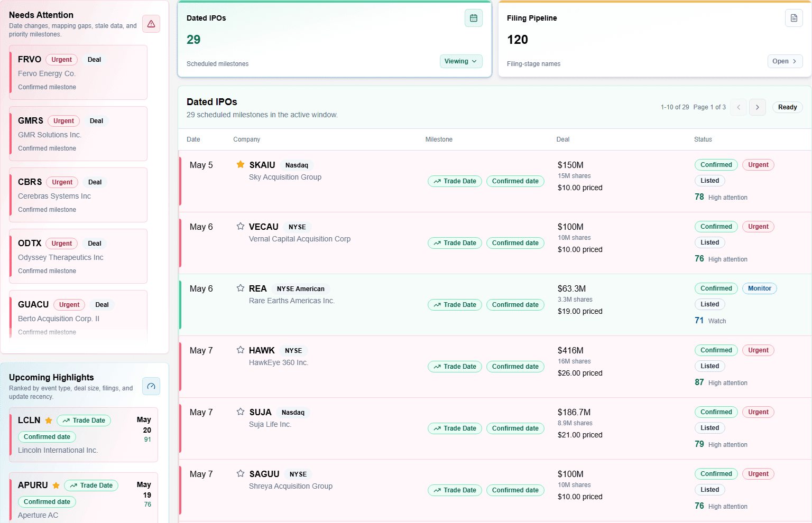The image size is (812, 523).
Task: Click the Upcoming Highlights gauge icon
Action: (151, 386)
